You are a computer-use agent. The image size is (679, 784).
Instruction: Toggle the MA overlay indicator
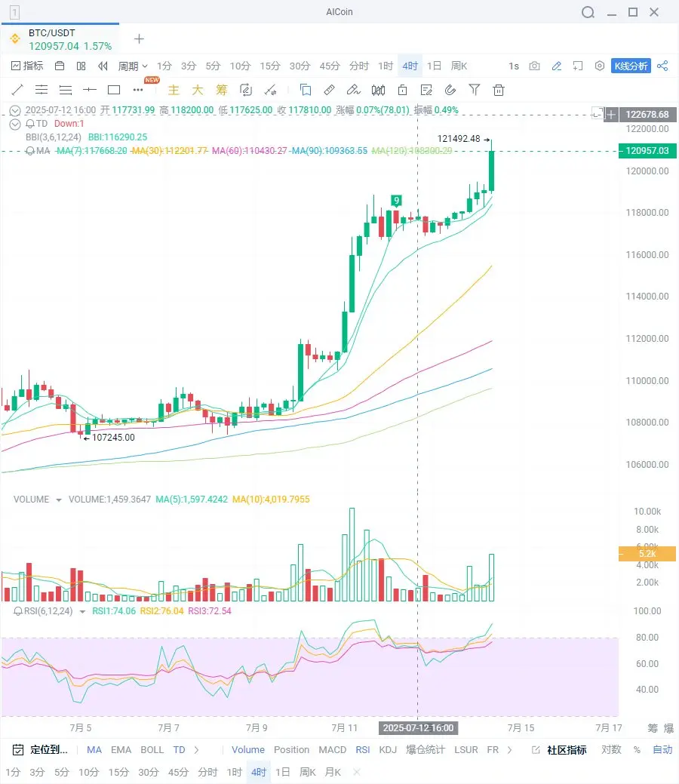(94, 749)
